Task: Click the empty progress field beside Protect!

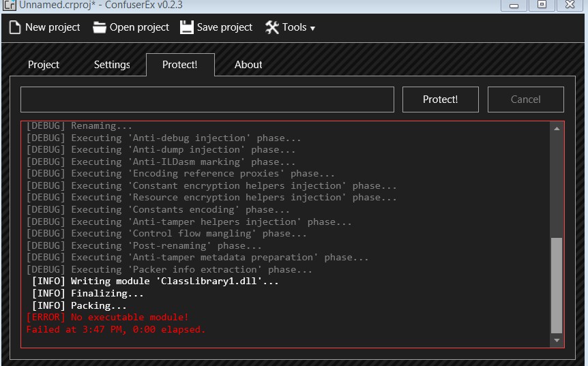Action: pos(207,100)
